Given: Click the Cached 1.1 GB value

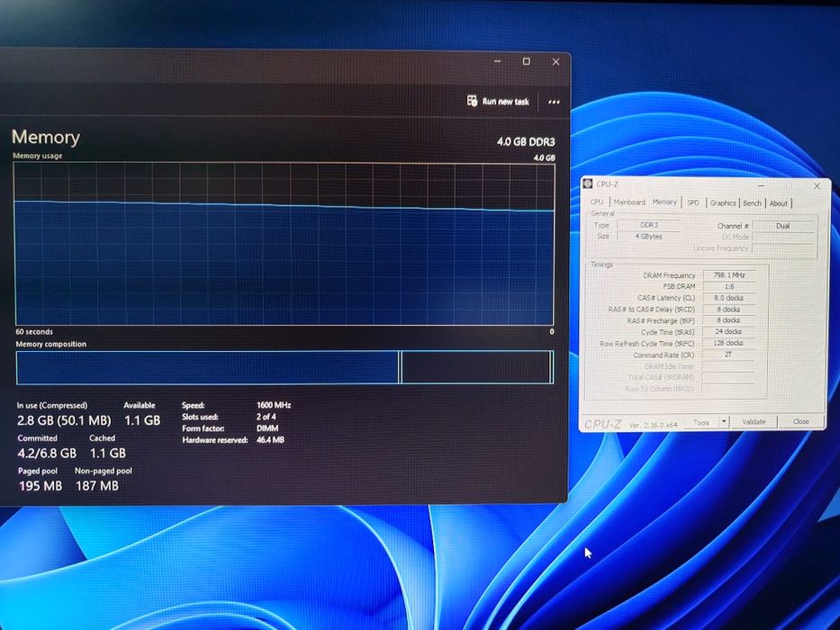Looking at the screenshot, I should pyautogui.click(x=108, y=454).
